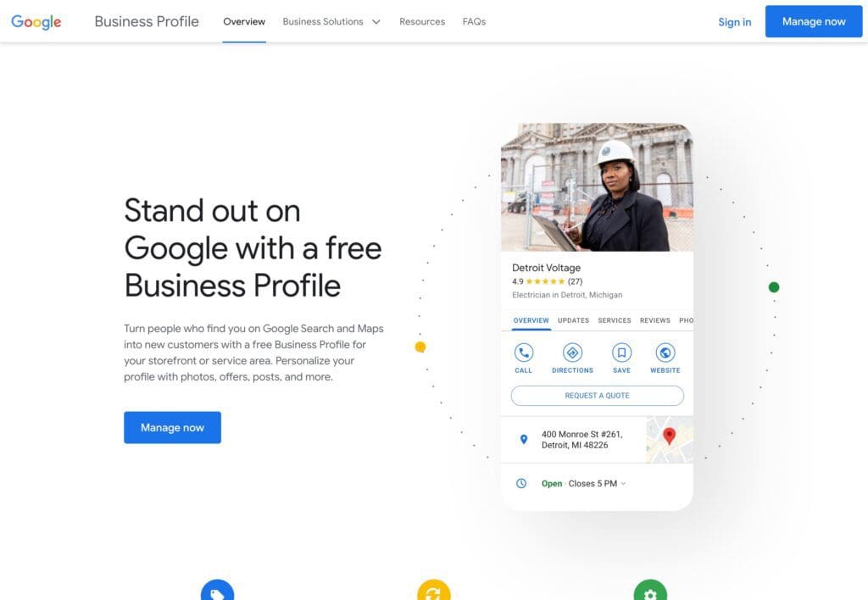The height and width of the screenshot is (600, 868).
Task: Tap the Call phone icon
Action: pos(523,353)
